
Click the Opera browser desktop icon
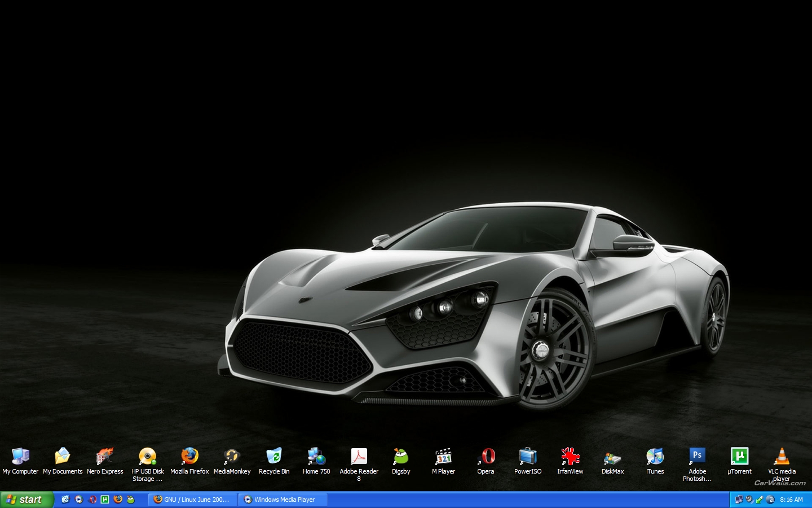pos(486,457)
